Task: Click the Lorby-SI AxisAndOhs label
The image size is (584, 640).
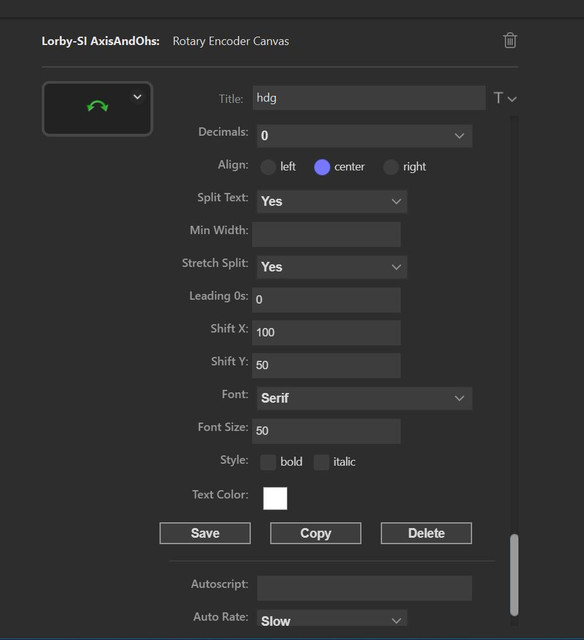Action: pyautogui.click(x=100, y=41)
